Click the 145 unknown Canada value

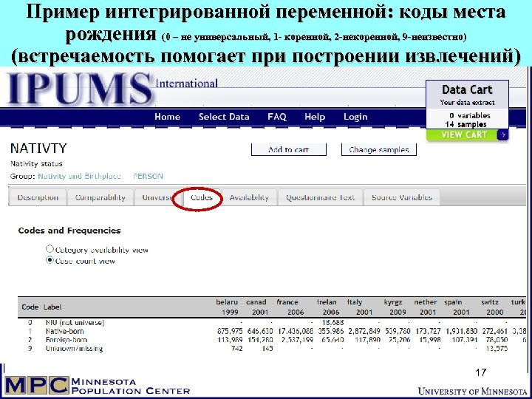click(267, 348)
